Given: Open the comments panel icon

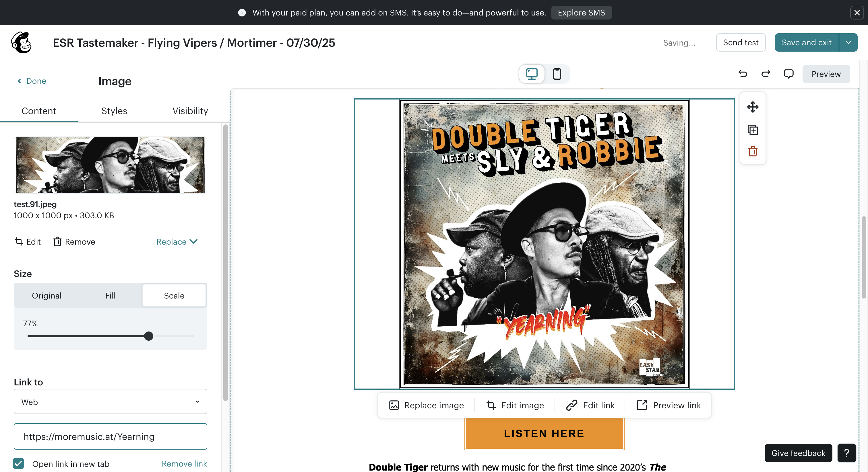Looking at the screenshot, I should click(x=788, y=74).
